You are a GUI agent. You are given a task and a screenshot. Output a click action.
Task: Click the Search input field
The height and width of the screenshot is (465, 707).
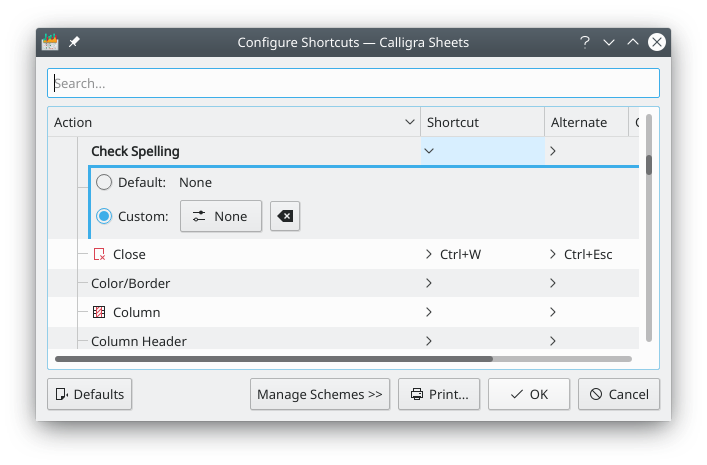[353, 83]
